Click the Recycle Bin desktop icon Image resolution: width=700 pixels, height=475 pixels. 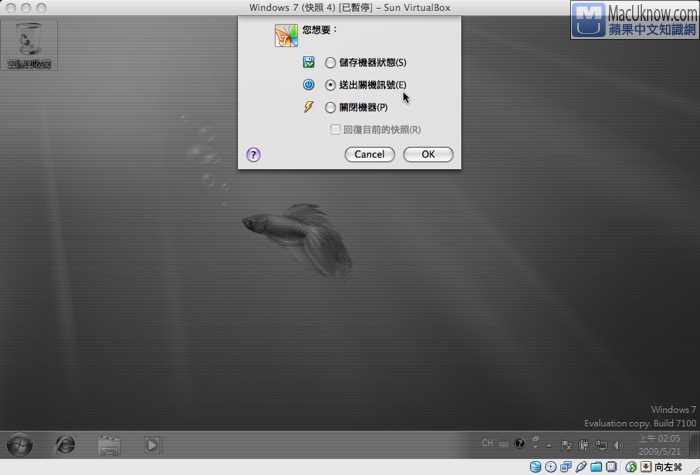(x=29, y=45)
